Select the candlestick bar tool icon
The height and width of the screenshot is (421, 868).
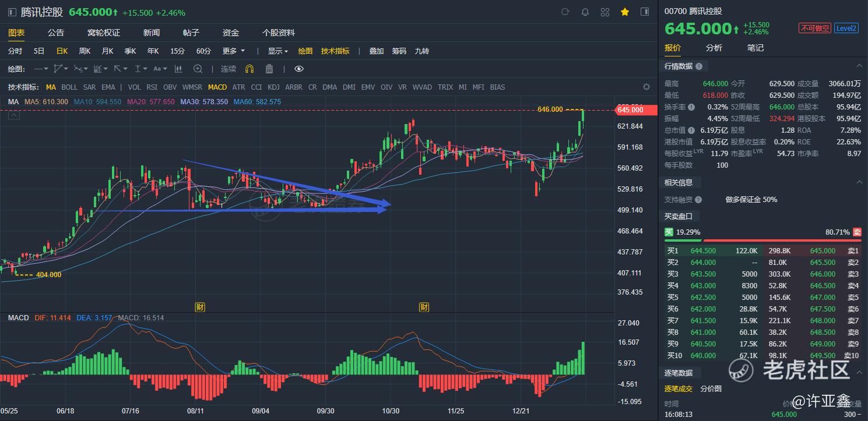click(x=179, y=69)
